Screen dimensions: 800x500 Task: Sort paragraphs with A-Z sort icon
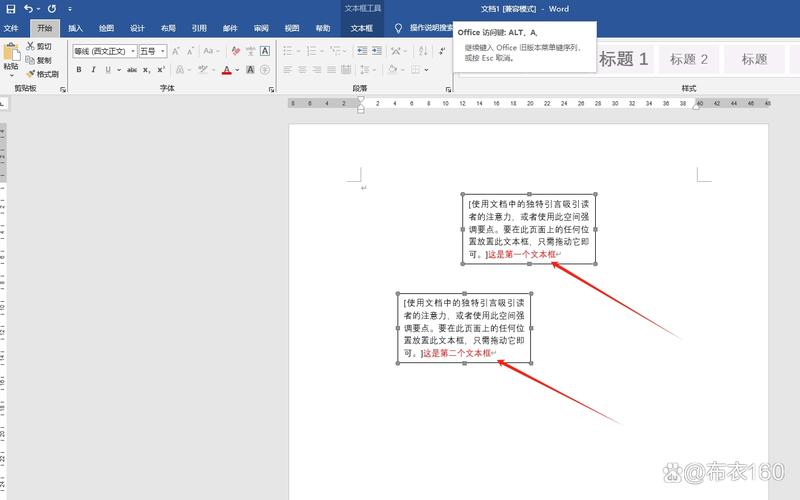coord(423,51)
